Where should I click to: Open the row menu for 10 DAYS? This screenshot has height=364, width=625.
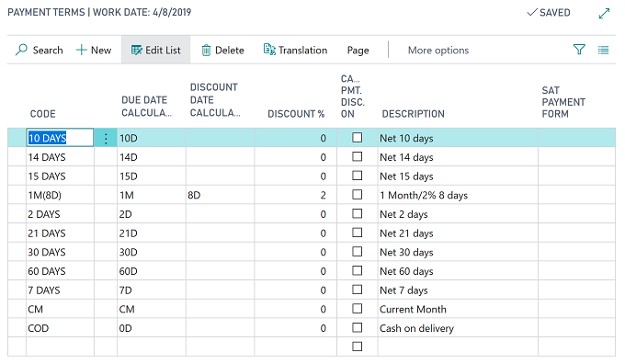(x=106, y=139)
